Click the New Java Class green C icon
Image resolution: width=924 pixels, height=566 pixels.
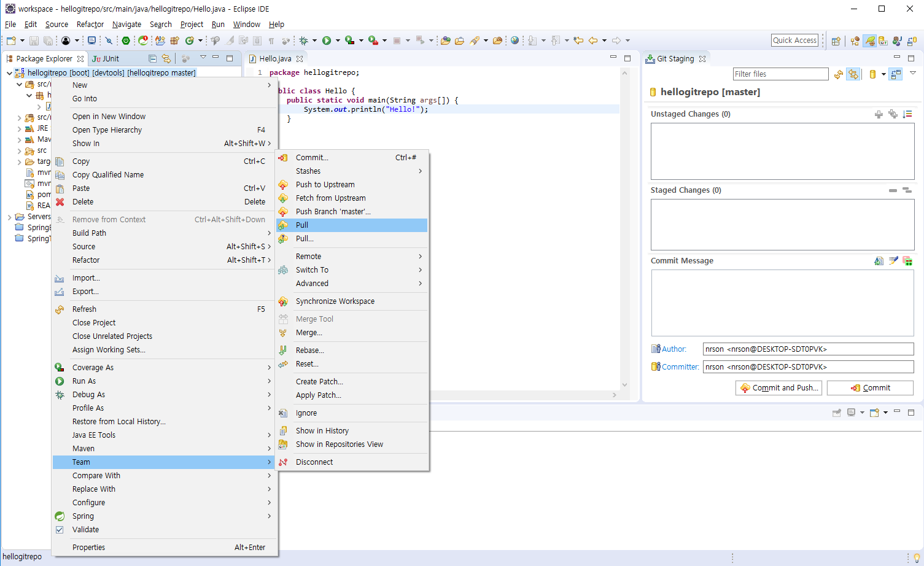tap(190, 41)
